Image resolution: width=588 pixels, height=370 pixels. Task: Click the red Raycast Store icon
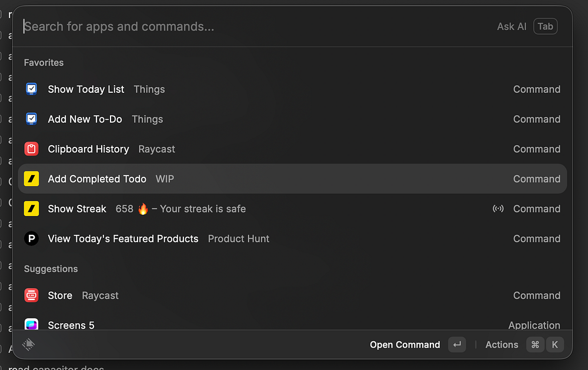pos(32,295)
